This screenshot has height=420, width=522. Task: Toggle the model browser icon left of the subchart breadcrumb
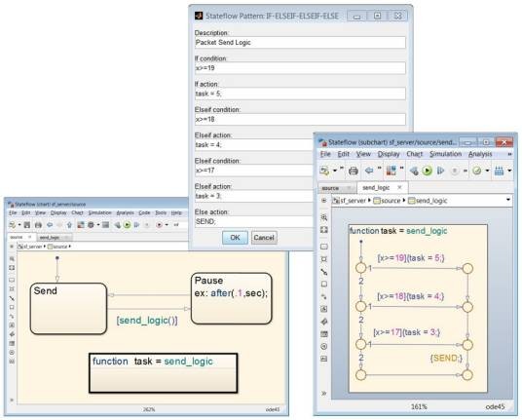[324, 201]
